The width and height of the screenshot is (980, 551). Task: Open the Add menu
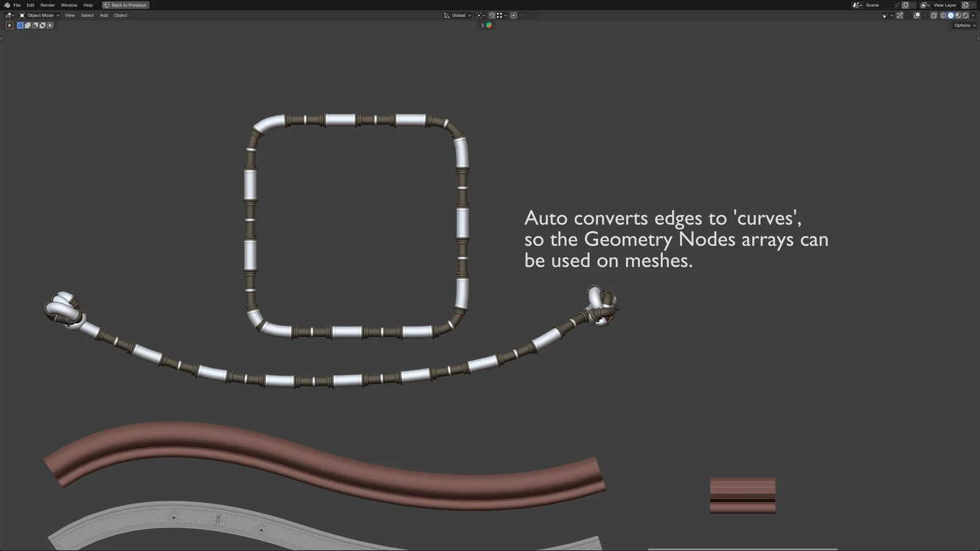click(x=104, y=15)
